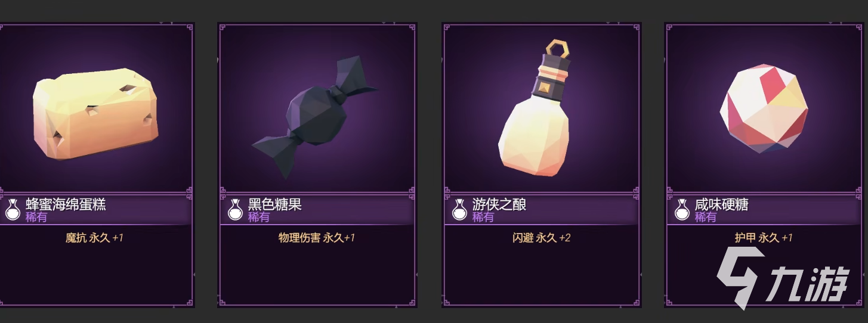Click the 护甲 永久 +1 description
Screen dimensions: 868x323
(764, 238)
